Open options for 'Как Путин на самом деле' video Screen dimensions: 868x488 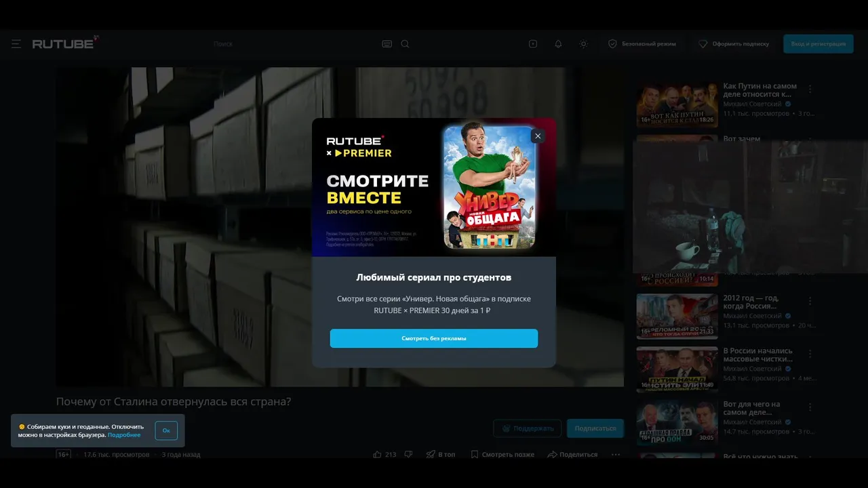(x=810, y=89)
